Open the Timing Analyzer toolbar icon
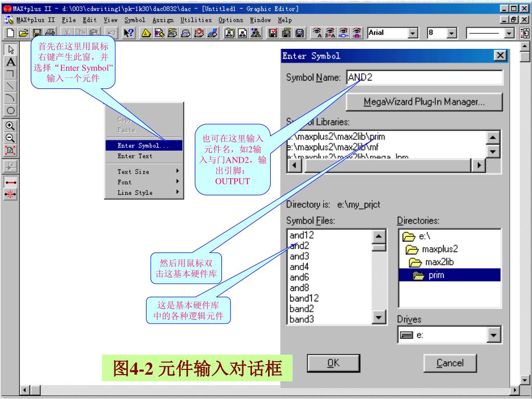 [x=199, y=33]
